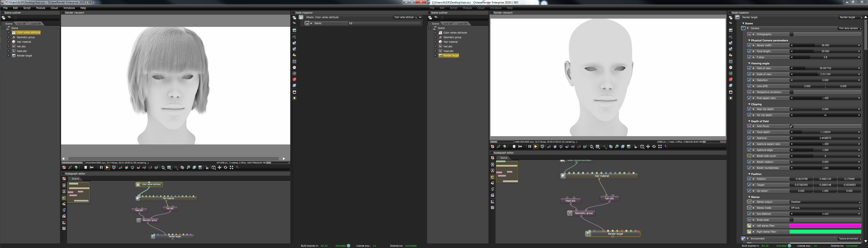Uncheck Auto-focus checkbox
Screen dimensions: 868x248
point(792,126)
